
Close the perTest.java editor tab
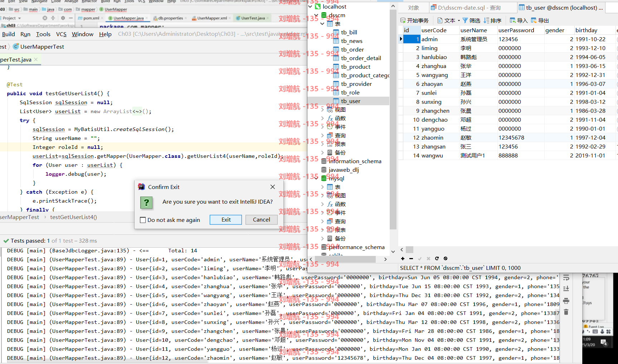tap(36, 59)
